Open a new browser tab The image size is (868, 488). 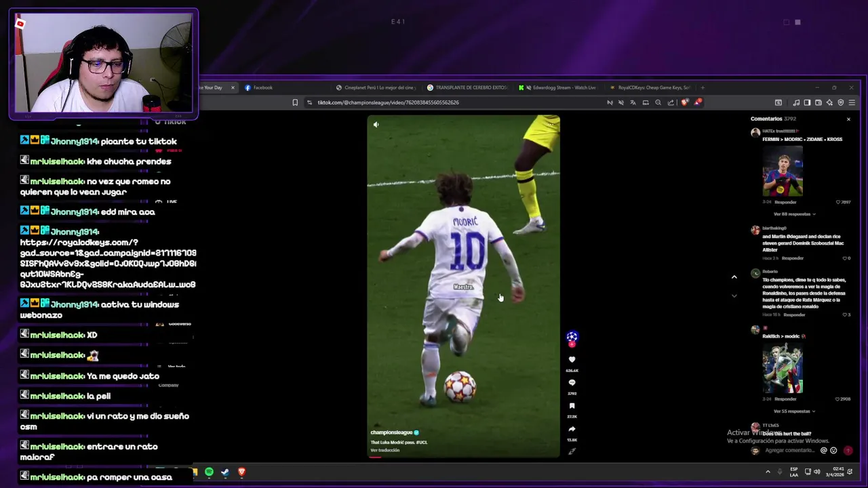pos(703,87)
